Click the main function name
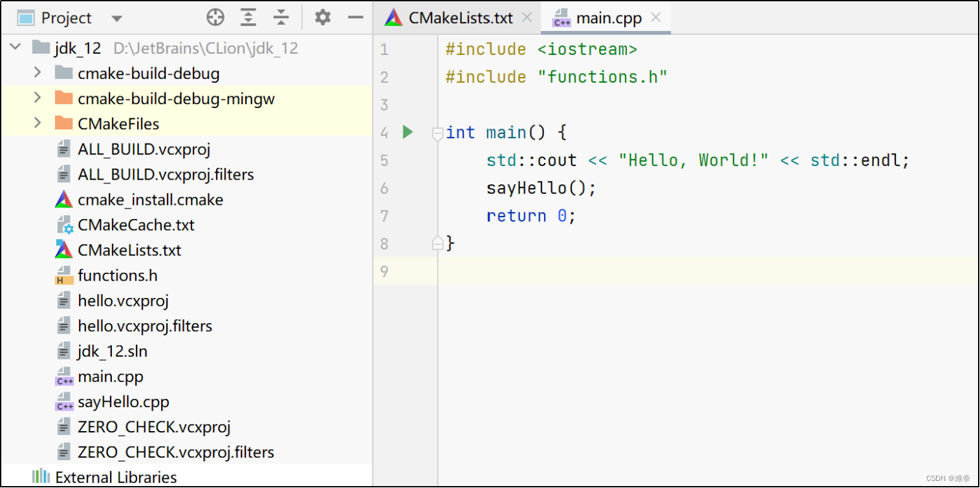The height and width of the screenshot is (488, 980). [506, 133]
